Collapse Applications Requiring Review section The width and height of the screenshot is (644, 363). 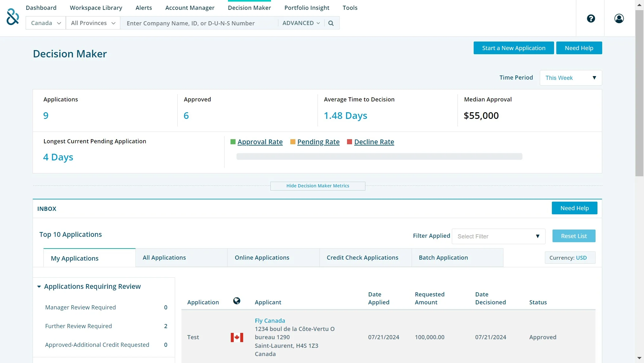39,287
